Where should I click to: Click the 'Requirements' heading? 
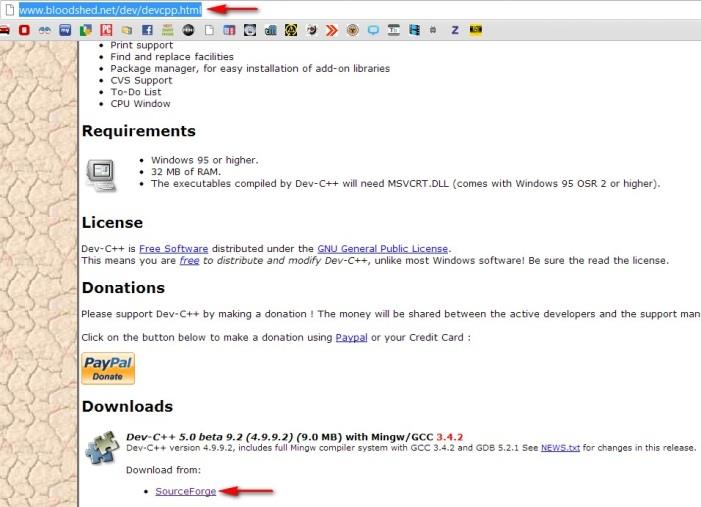coord(139,131)
